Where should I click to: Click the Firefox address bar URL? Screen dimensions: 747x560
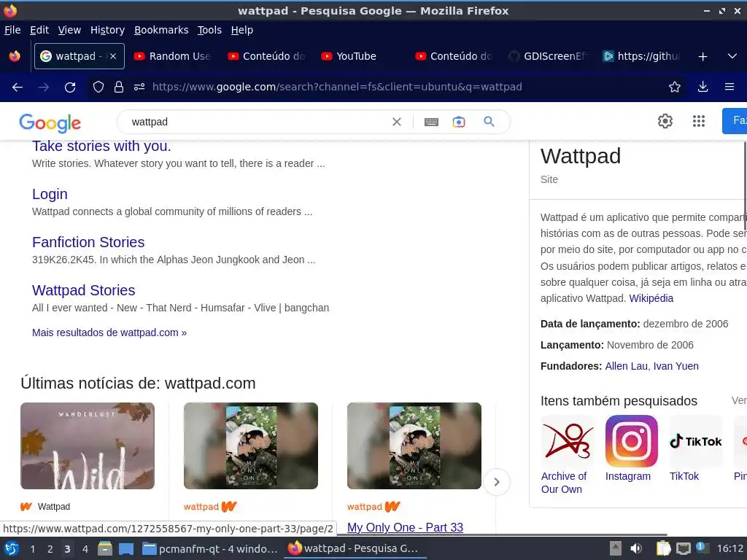click(x=337, y=87)
